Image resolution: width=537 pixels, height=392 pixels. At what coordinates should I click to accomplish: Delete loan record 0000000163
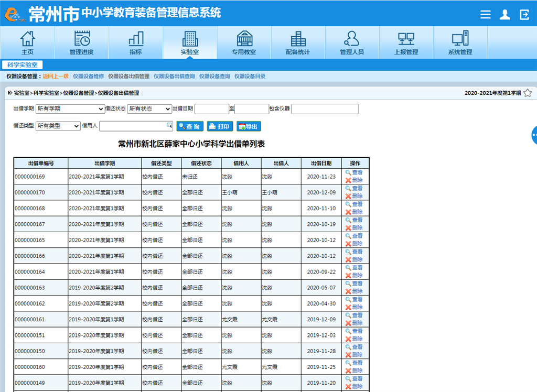pos(354,291)
